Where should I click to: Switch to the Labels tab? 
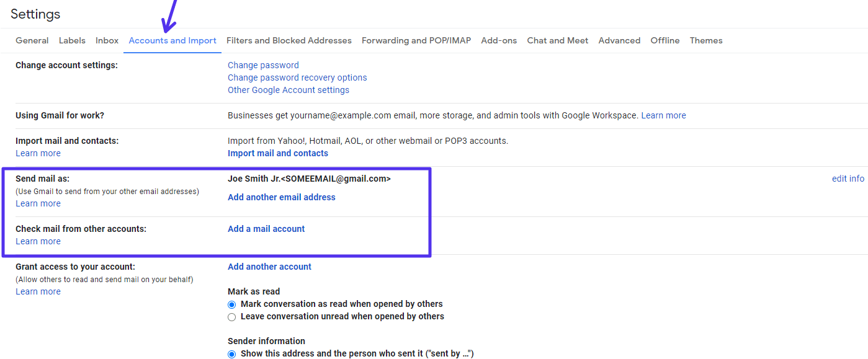point(72,40)
